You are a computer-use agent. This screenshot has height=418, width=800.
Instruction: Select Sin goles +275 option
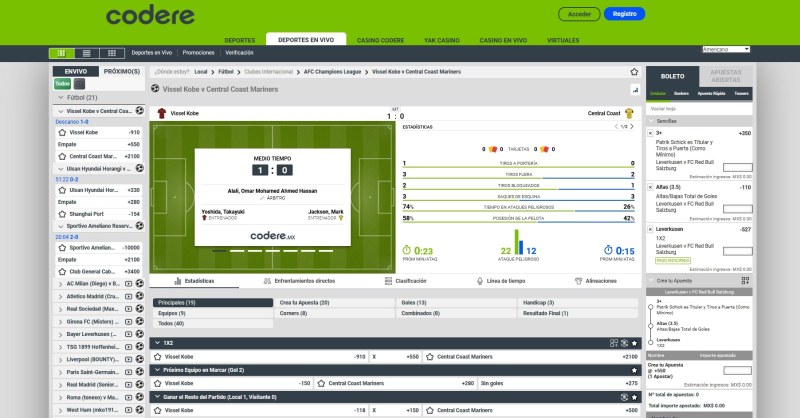tap(559, 383)
